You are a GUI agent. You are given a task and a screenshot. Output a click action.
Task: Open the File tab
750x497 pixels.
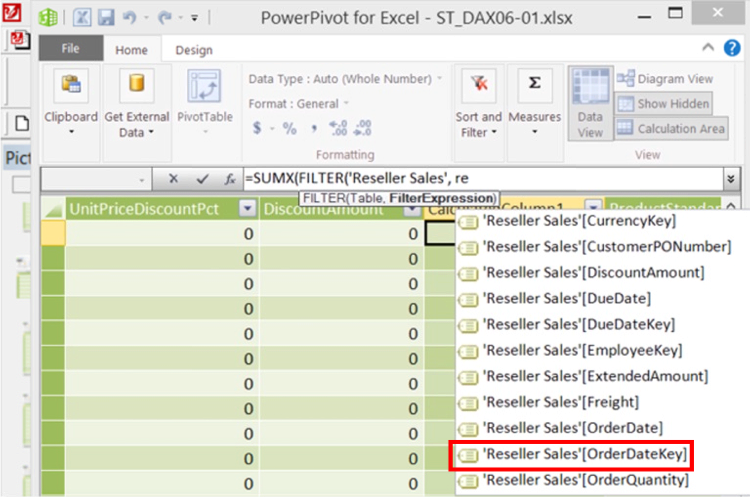(70, 48)
